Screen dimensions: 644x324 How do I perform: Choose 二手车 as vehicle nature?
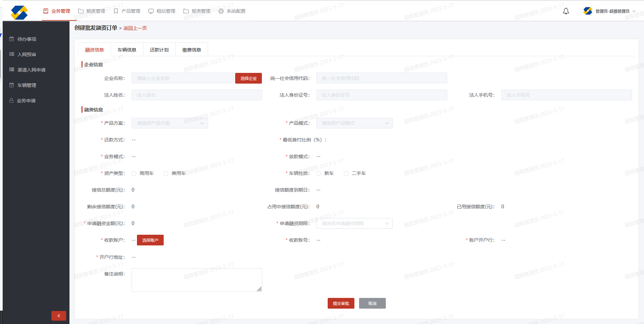point(346,174)
